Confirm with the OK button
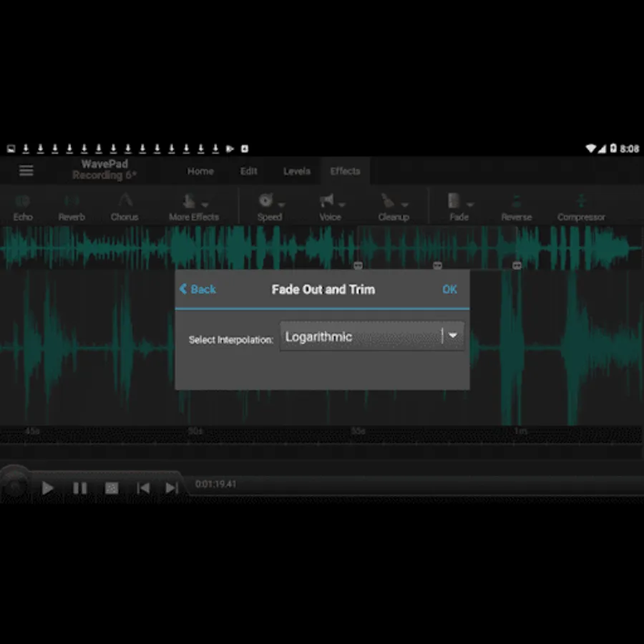This screenshot has height=644, width=644. coord(450,289)
